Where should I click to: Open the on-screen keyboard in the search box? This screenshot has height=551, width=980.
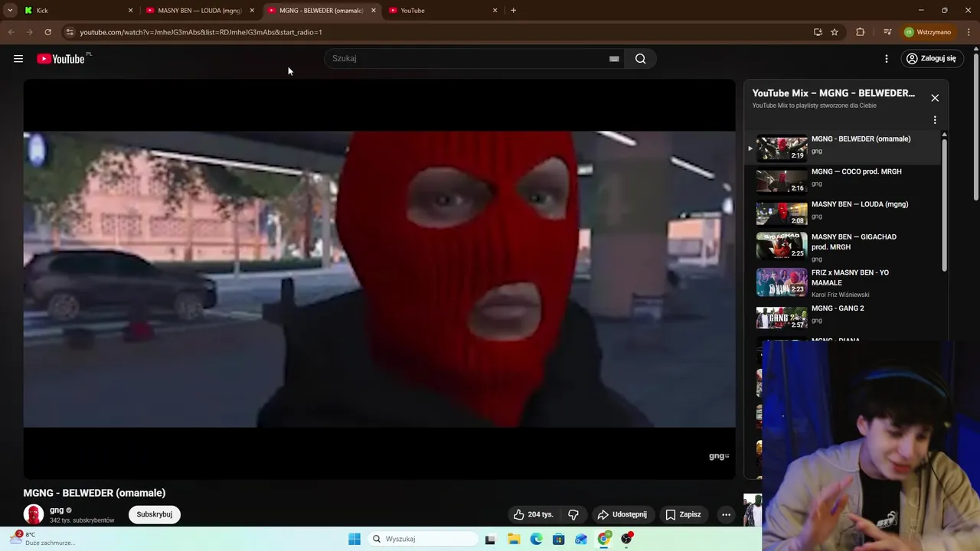point(614,59)
